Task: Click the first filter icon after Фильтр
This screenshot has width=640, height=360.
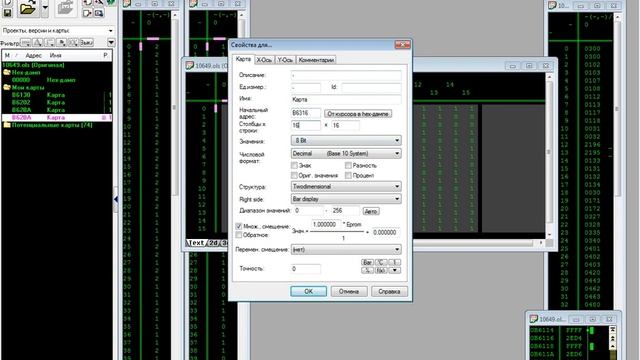Action: click(x=25, y=42)
